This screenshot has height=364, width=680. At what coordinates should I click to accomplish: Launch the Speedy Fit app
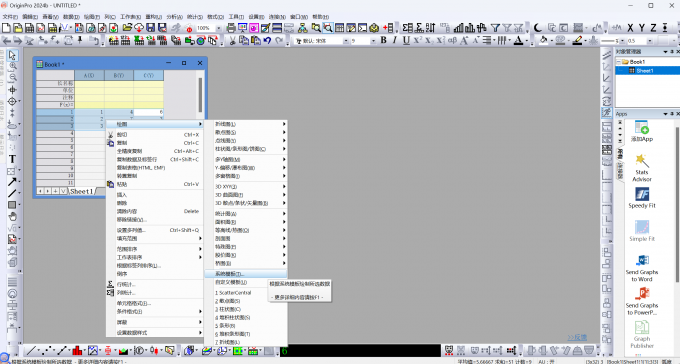pos(642,198)
